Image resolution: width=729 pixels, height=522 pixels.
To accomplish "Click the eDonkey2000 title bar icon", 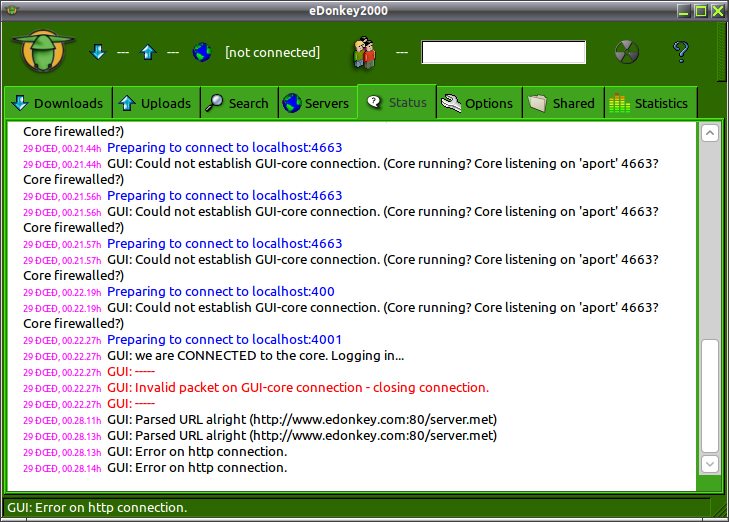I will point(12,10).
